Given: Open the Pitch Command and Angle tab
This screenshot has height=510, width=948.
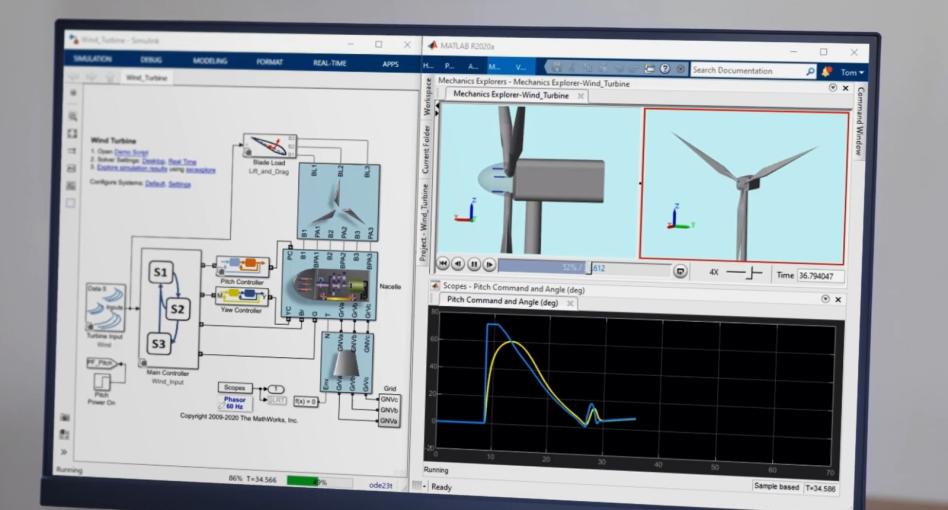Looking at the screenshot, I should (x=502, y=301).
